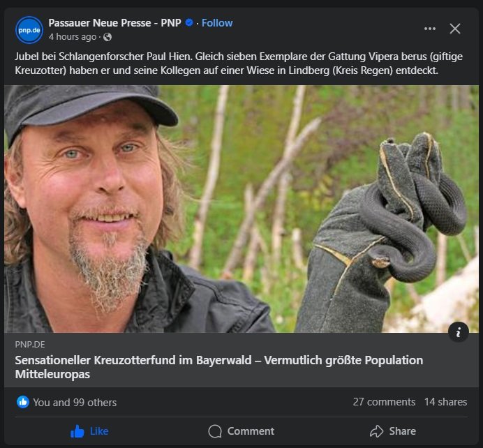Click the PNP.DE source domain label

29,345
